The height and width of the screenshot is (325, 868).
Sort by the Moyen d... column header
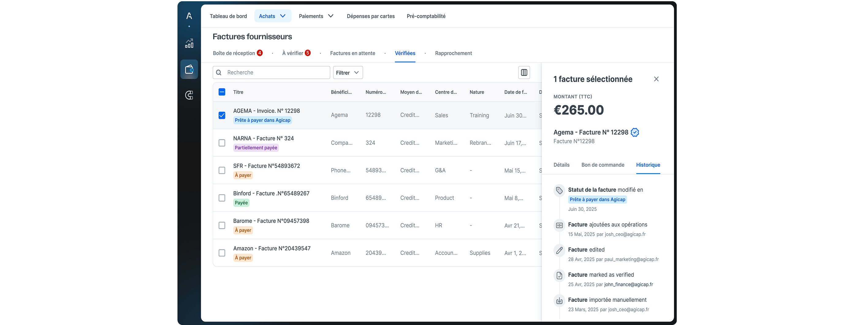click(x=411, y=92)
